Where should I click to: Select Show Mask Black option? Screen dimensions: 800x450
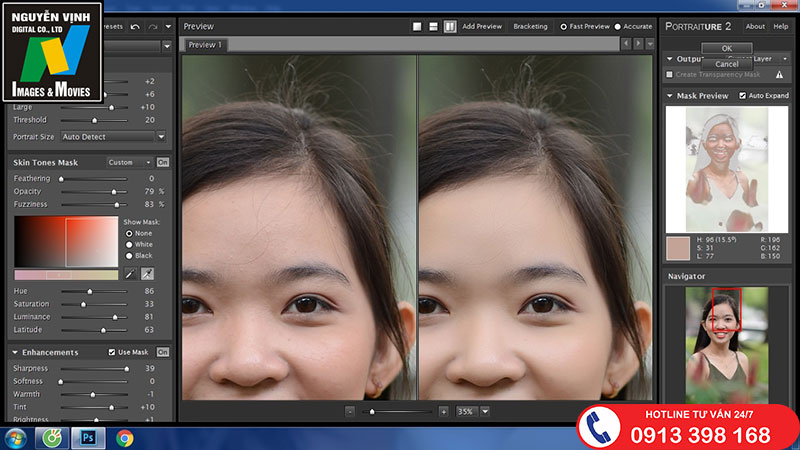129,256
